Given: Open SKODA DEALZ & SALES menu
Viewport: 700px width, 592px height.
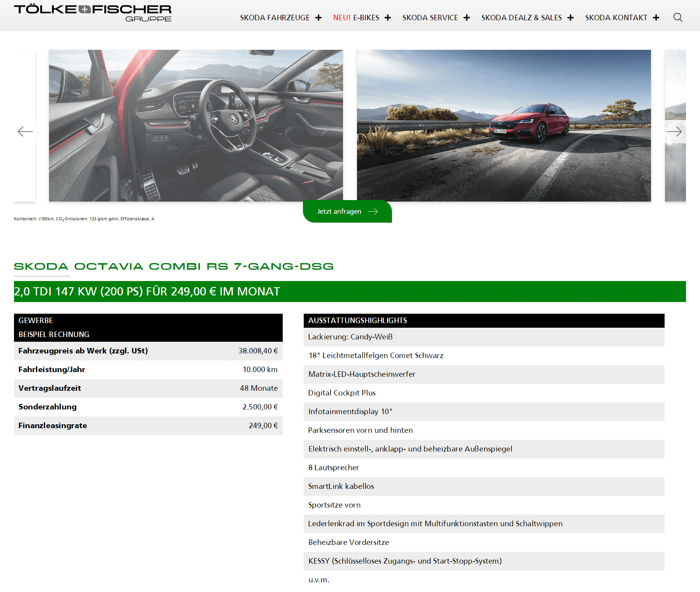Looking at the screenshot, I should click(521, 18).
